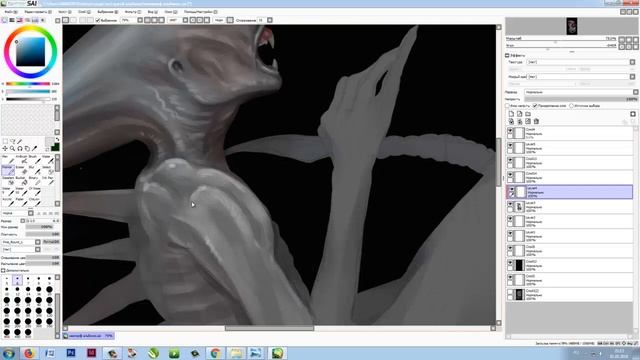Open the Windows Start button

(8, 353)
